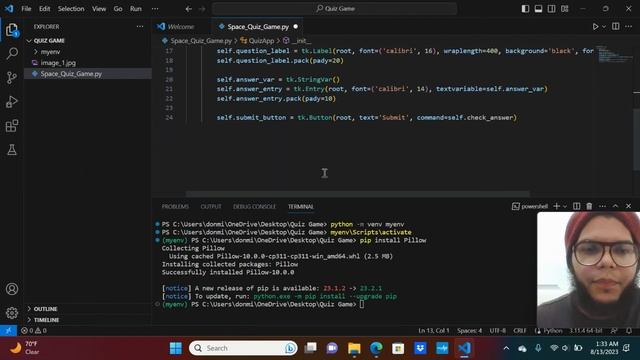Open the Extensions view
This screenshot has height=360, width=640.
[x=12, y=126]
